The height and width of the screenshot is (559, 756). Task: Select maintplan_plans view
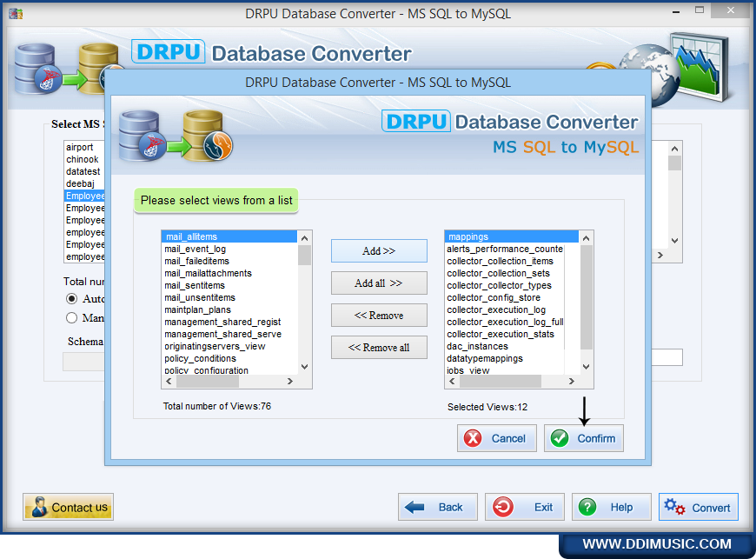tap(229, 309)
